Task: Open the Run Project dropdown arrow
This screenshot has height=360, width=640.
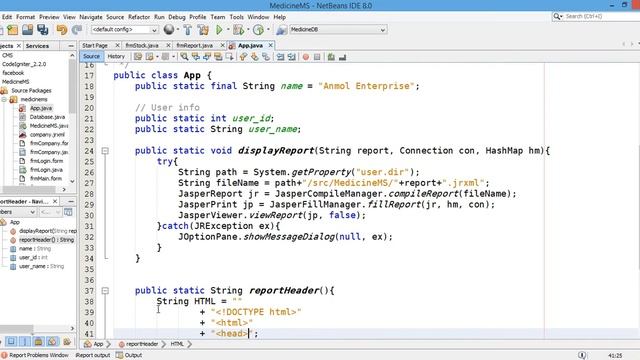Action: click(x=228, y=29)
